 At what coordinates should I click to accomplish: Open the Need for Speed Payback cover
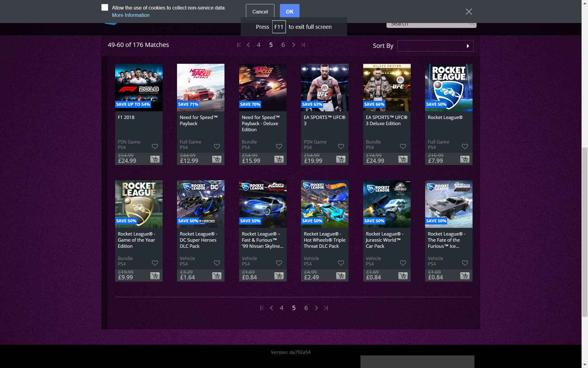(201, 87)
